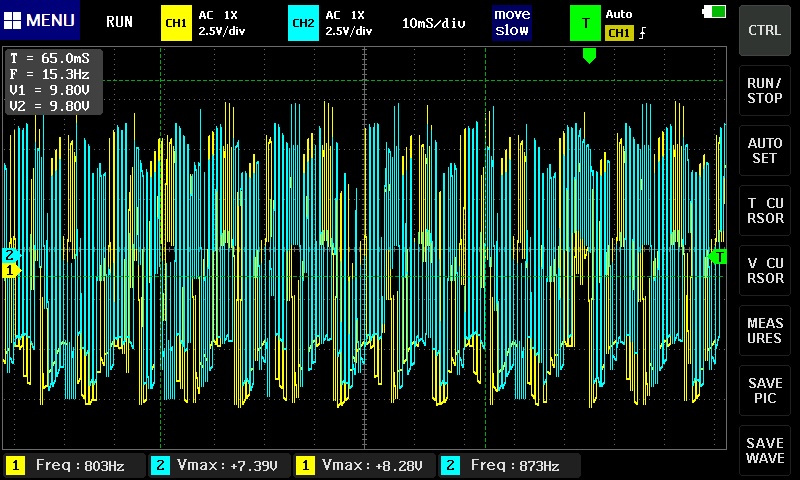Toggle the T CURSOR button
Image resolution: width=800 pixels, height=480 pixels.
(x=765, y=210)
